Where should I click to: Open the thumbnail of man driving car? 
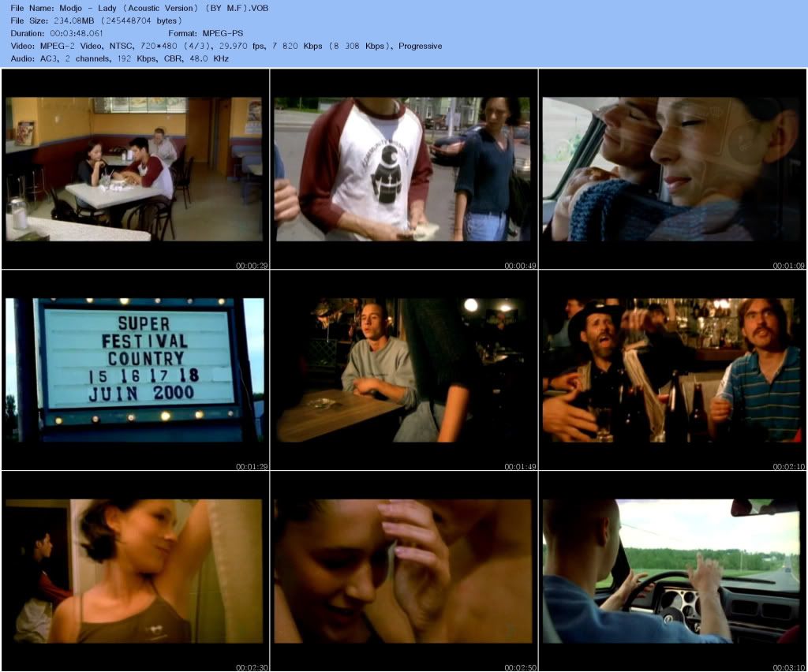pos(671,571)
